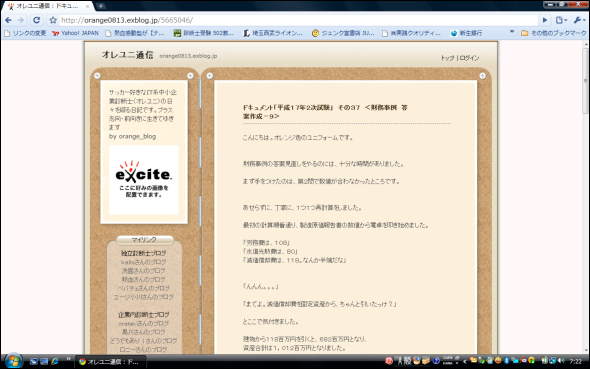Click the オレユニ通信 Chrome taskbar button
The image size is (590, 369).
click(x=111, y=362)
